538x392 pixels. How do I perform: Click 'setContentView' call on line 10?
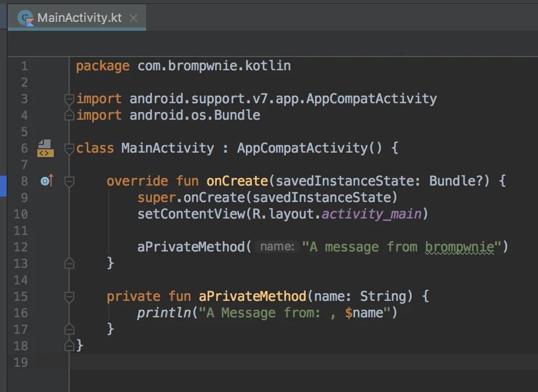click(x=191, y=214)
